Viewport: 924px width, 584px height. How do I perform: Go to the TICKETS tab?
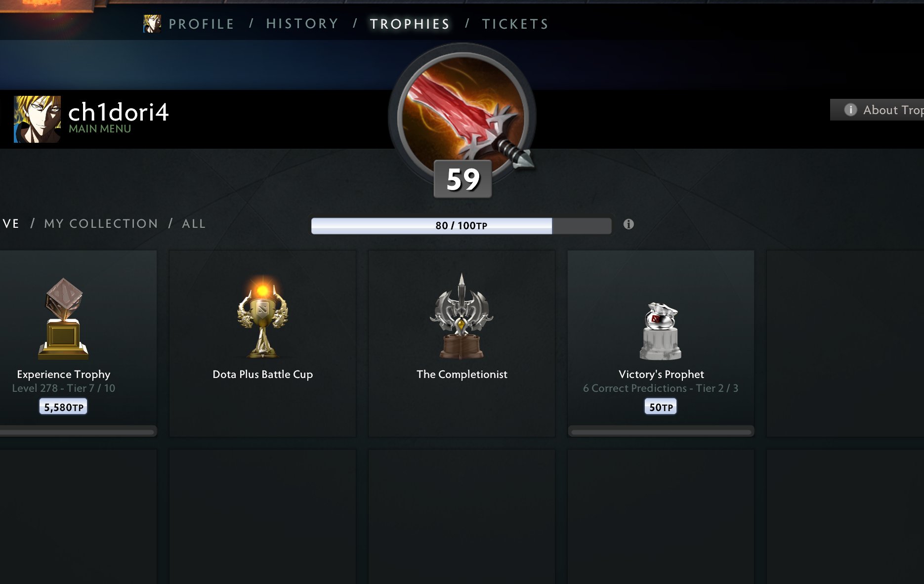pyautogui.click(x=515, y=24)
